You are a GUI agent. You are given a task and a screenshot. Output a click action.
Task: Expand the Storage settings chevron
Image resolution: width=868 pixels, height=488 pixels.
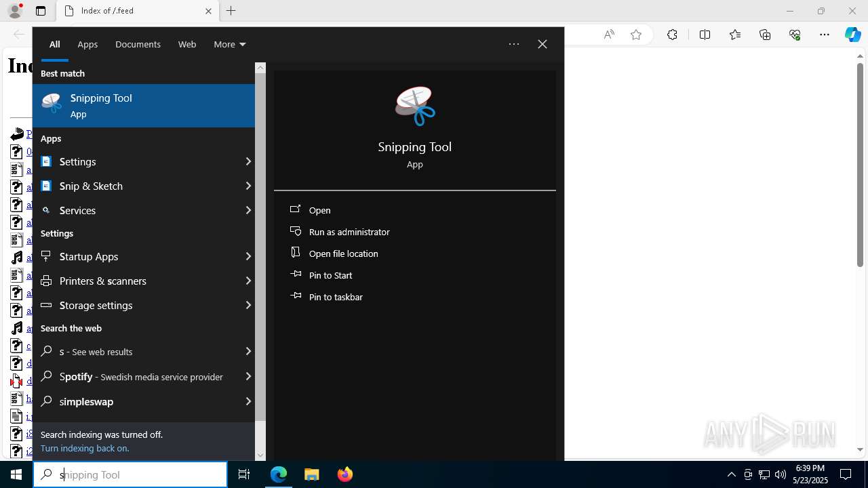[248, 305]
